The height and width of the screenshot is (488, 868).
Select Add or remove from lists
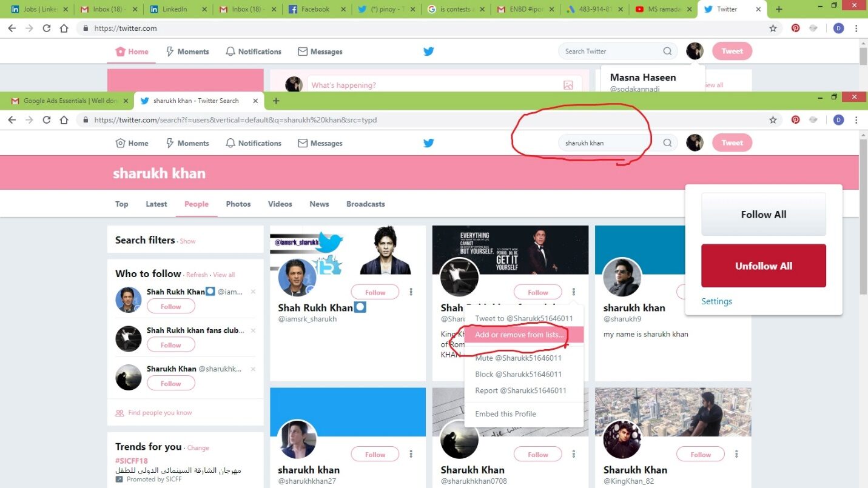519,335
